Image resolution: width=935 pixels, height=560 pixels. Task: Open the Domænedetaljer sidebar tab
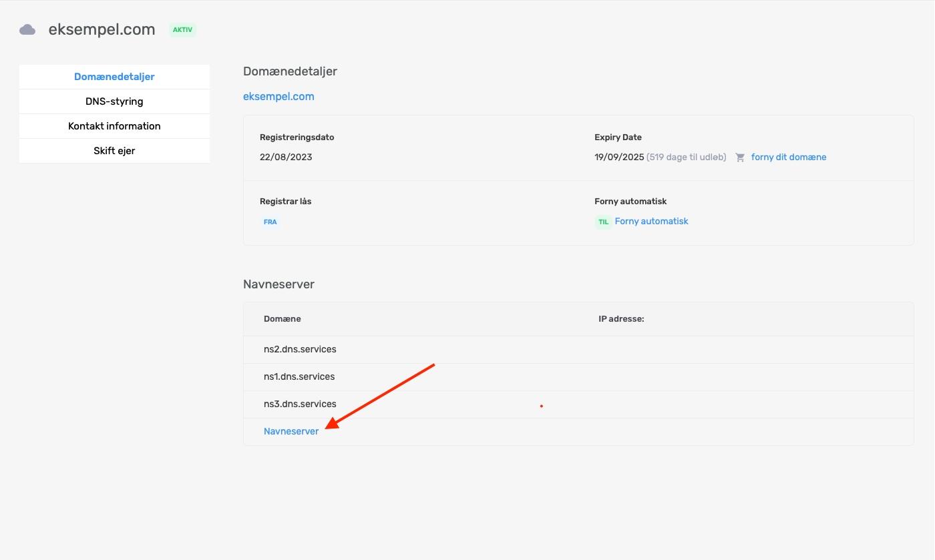click(x=114, y=77)
